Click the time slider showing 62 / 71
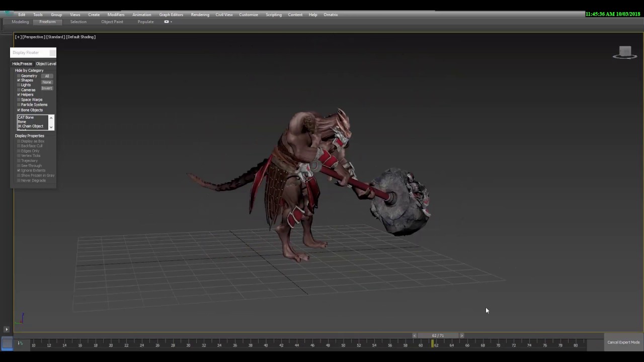Image resolution: width=644 pixels, height=362 pixels. coord(438,335)
